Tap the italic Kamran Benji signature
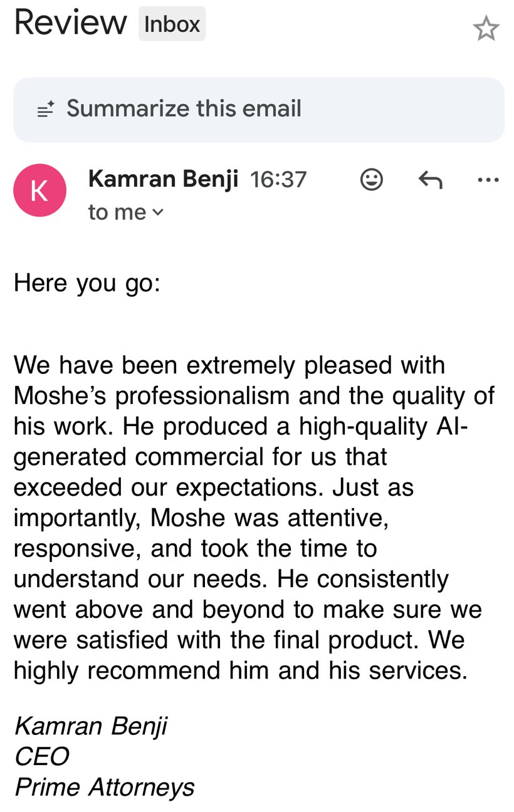 pyautogui.click(x=91, y=727)
